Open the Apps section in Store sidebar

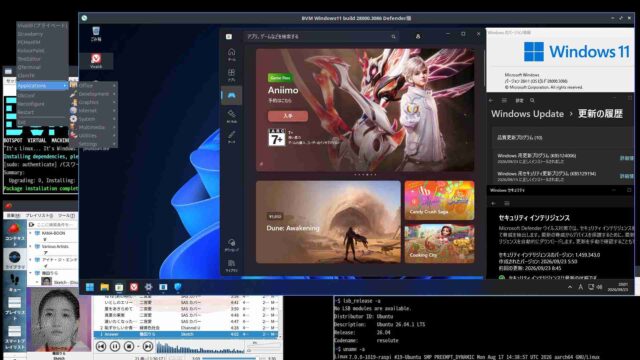[x=231, y=75]
